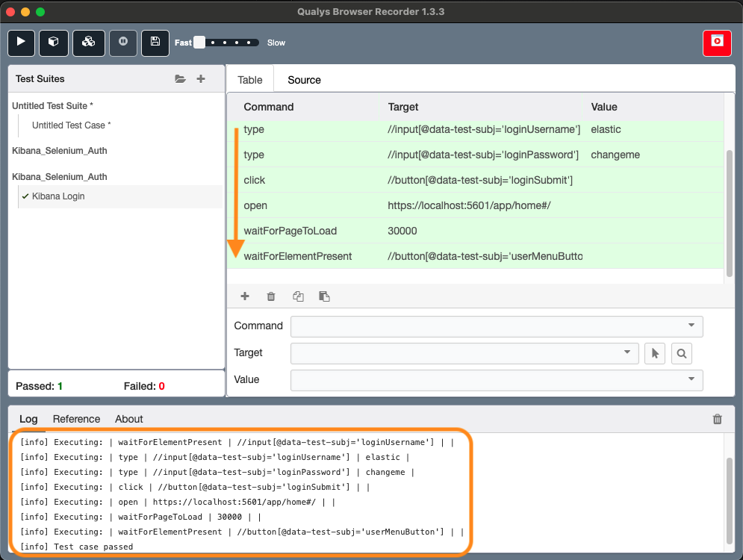Open an existing test suite
This screenshot has width=743, height=560.
point(180,78)
